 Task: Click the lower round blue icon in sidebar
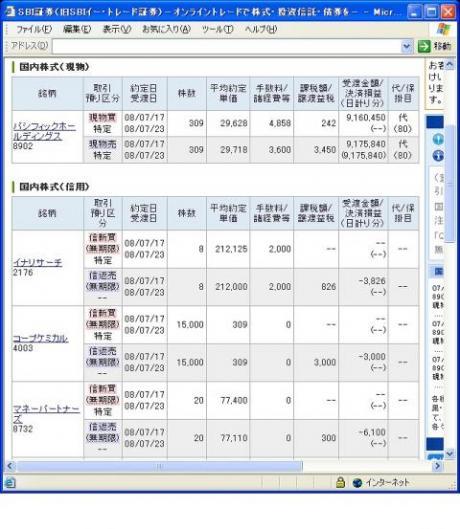438,155
